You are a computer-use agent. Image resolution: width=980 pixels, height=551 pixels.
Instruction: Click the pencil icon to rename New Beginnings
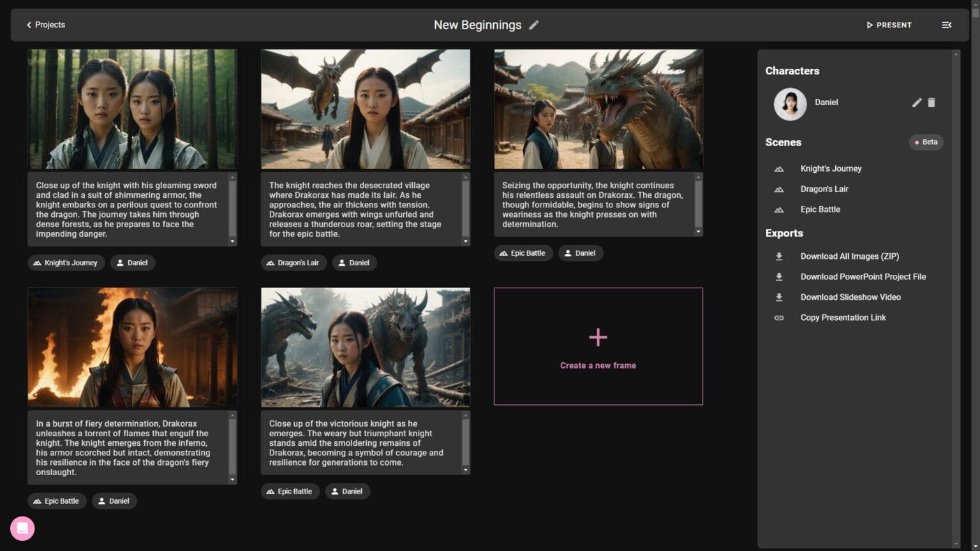click(x=534, y=25)
